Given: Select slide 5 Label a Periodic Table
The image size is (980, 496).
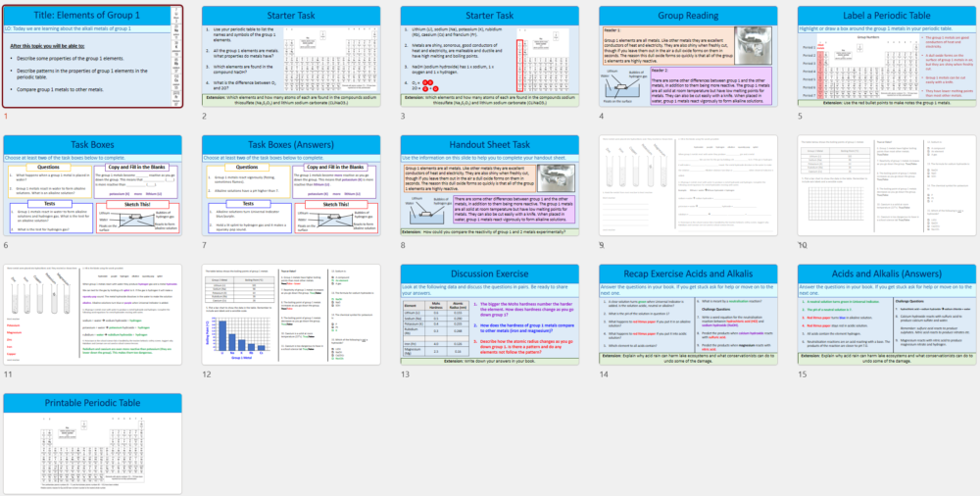Looking at the screenshot, I should pyautogui.click(x=886, y=57).
